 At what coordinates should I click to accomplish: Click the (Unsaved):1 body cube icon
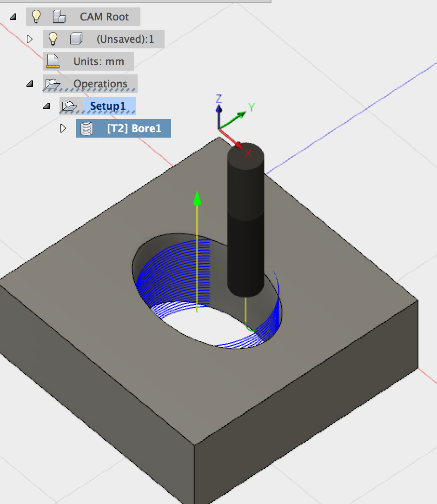pos(76,39)
